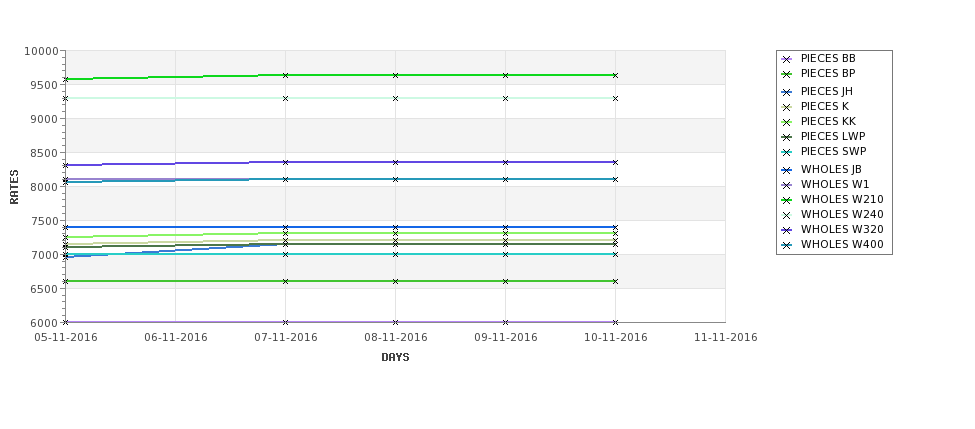Screen dimensions: 975x429
Task: Select the WHOLES W240 legend label
Action: click(842, 214)
